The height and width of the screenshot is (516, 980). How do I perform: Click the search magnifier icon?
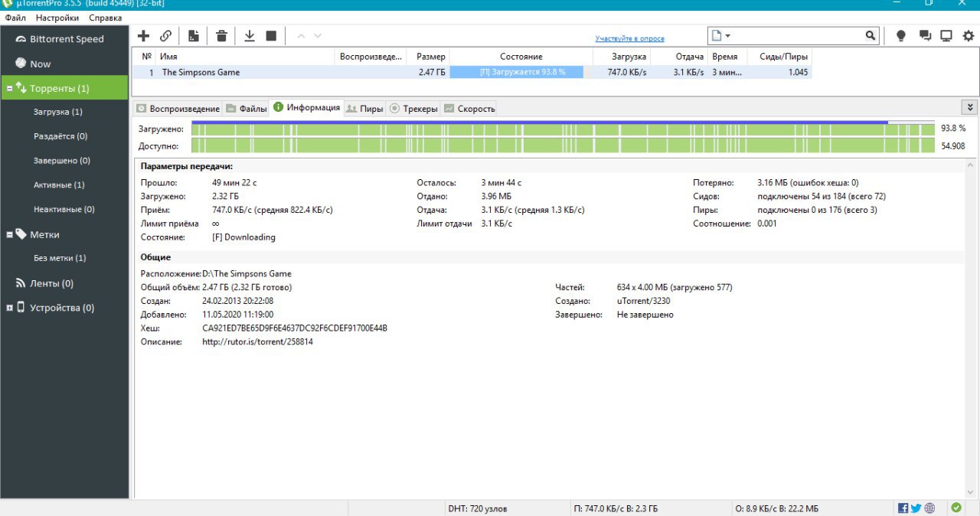pyautogui.click(x=871, y=35)
